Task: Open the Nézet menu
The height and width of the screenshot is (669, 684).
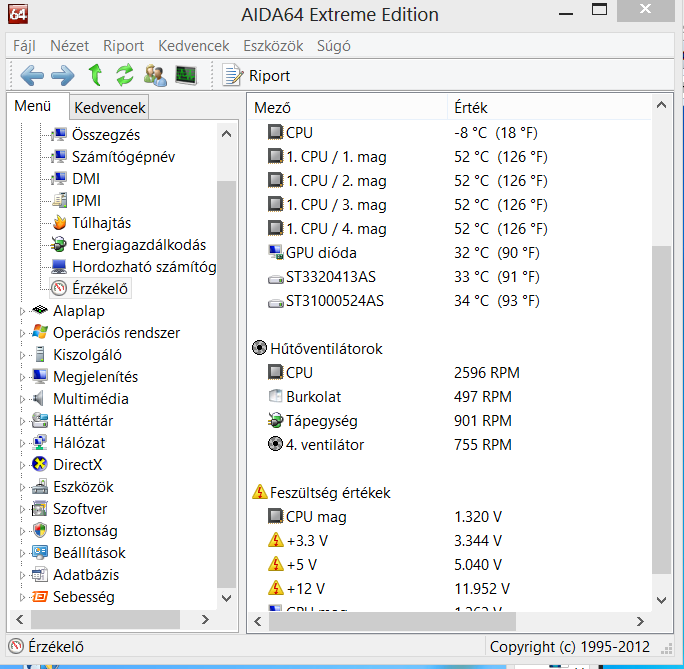Action: [x=69, y=46]
